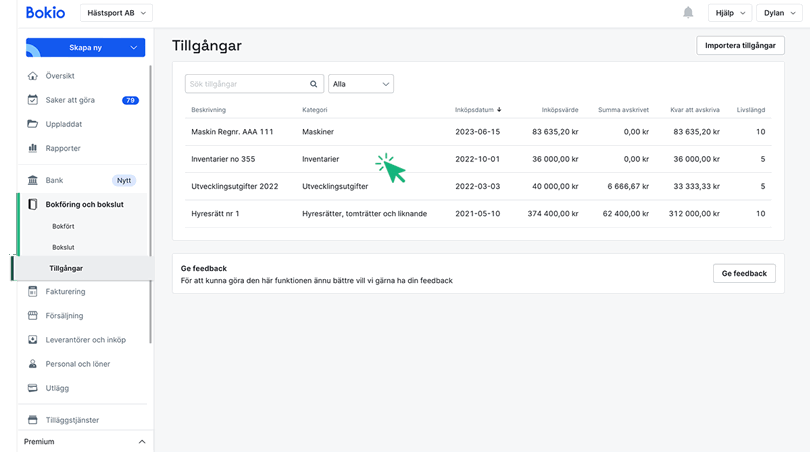Open the Dylan user menu
Image resolution: width=810 pixels, height=452 pixels.
(x=779, y=13)
